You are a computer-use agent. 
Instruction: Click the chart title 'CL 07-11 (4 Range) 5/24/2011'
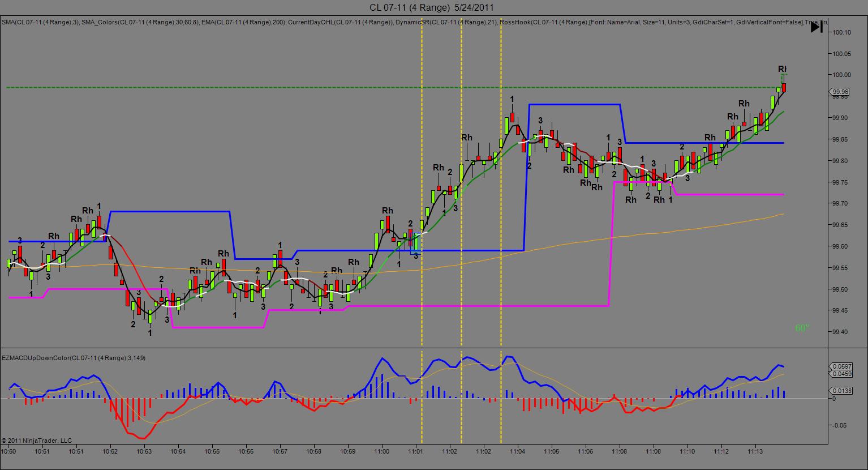[432, 7]
